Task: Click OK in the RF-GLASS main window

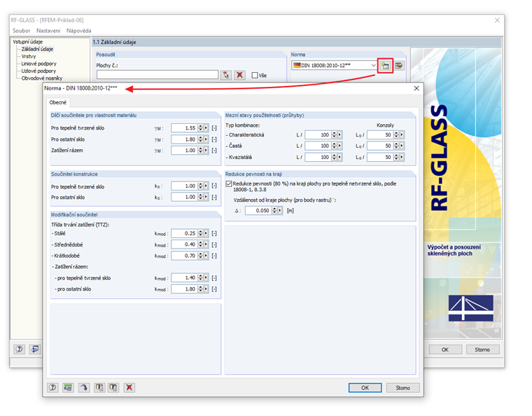Action: (x=445, y=349)
